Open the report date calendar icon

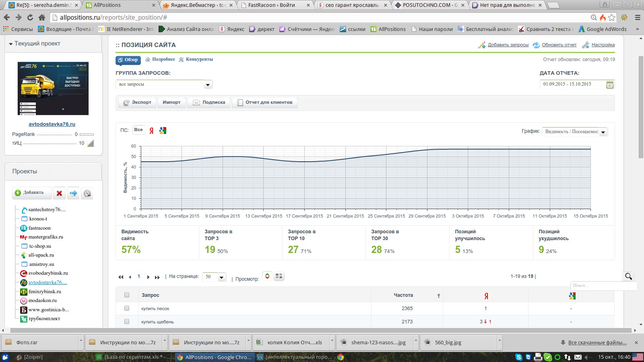[x=610, y=84]
